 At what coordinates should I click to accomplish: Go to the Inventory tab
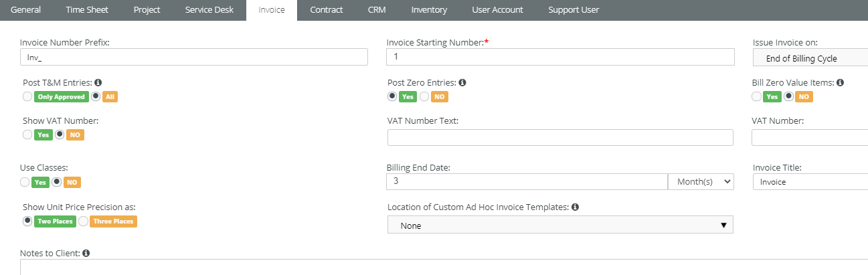429,10
